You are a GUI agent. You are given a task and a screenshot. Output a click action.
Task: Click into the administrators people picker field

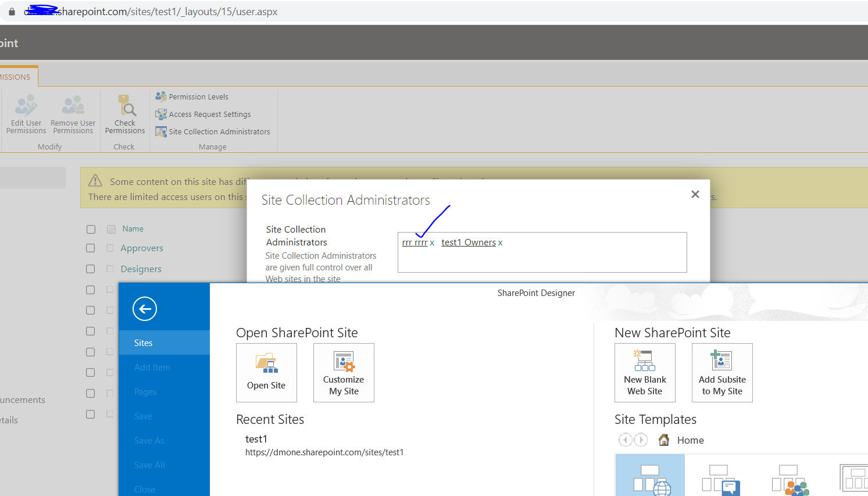pyautogui.click(x=542, y=252)
